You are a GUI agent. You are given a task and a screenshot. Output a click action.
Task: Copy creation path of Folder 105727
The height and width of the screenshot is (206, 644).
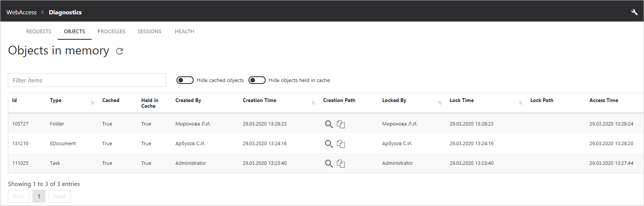pos(341,124)
